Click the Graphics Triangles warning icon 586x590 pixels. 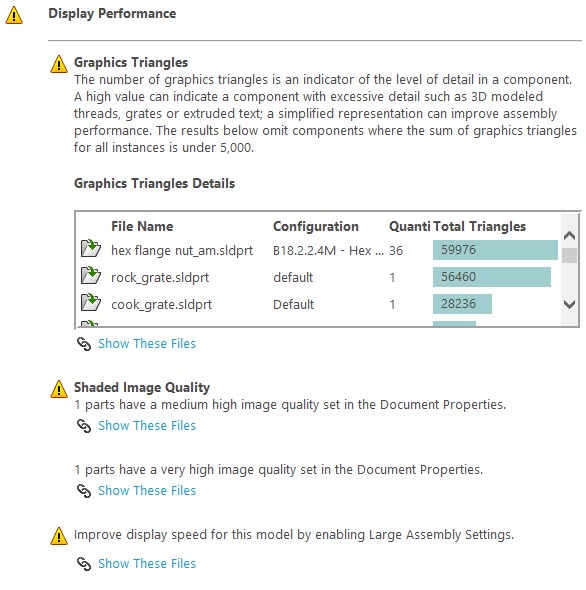click(59, 64)
